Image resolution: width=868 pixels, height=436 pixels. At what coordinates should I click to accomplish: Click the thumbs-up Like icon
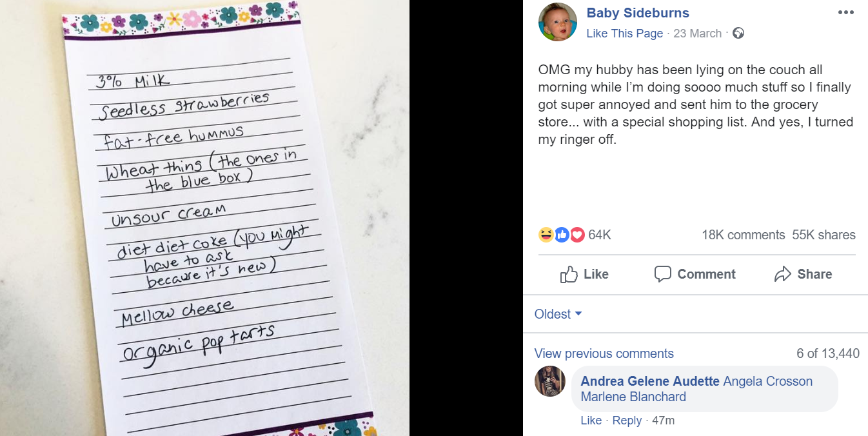pyautogui.click(x=569, y=274)
